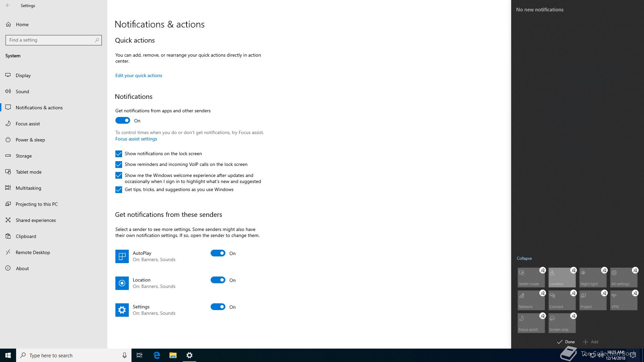Click the Notifications & actions page heading
This screenshot has height=362, width=644.
click(x=160, y=24)
